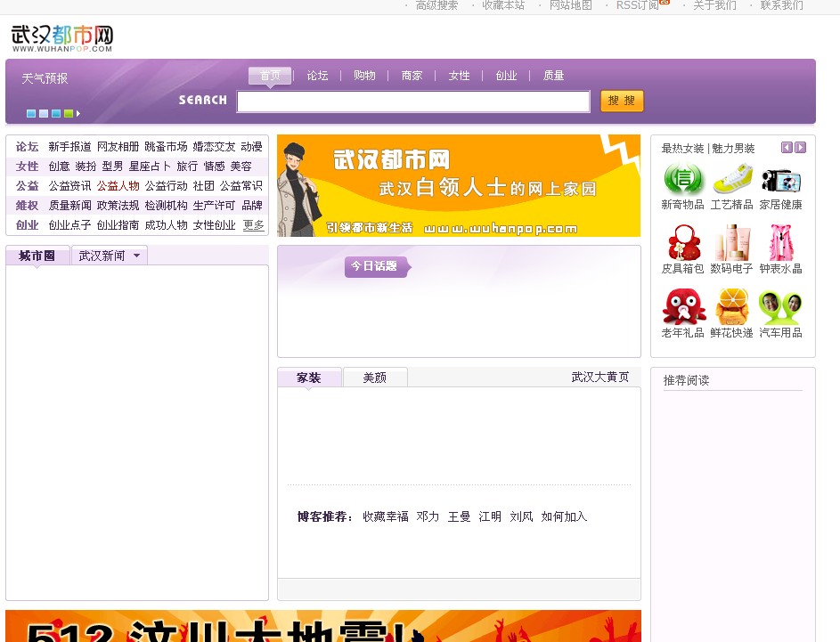Screen dimensions: 840x642
Task: Go back with left arrow in product panel
Action: 787,148
